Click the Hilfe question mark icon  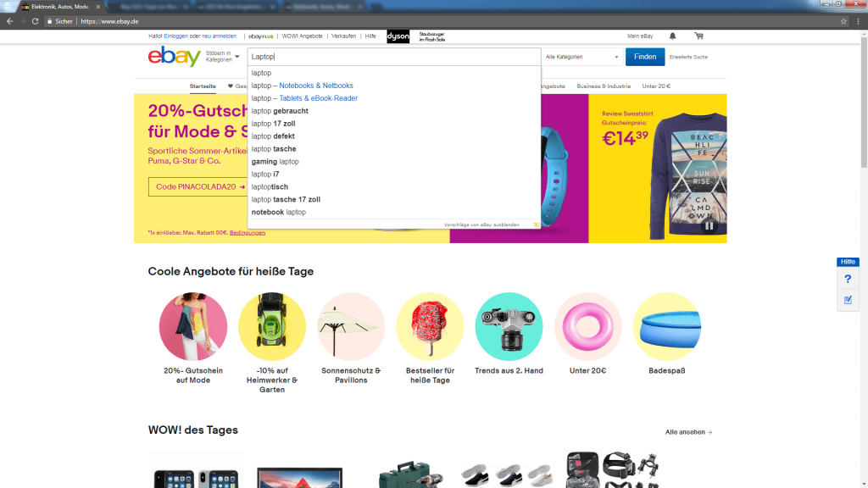pyautogui.click(x=848, y=279)
